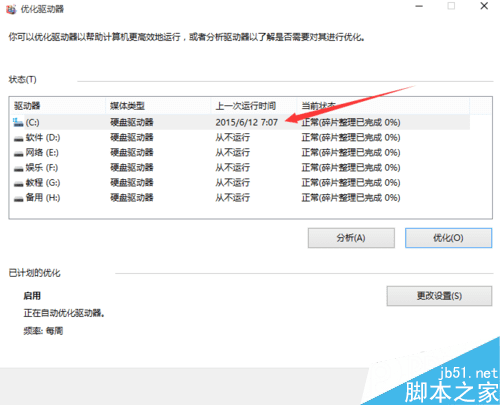Click status 正常 text in the 教程 (G:) row
The image size is (500, 405).
tap(351, 182)
